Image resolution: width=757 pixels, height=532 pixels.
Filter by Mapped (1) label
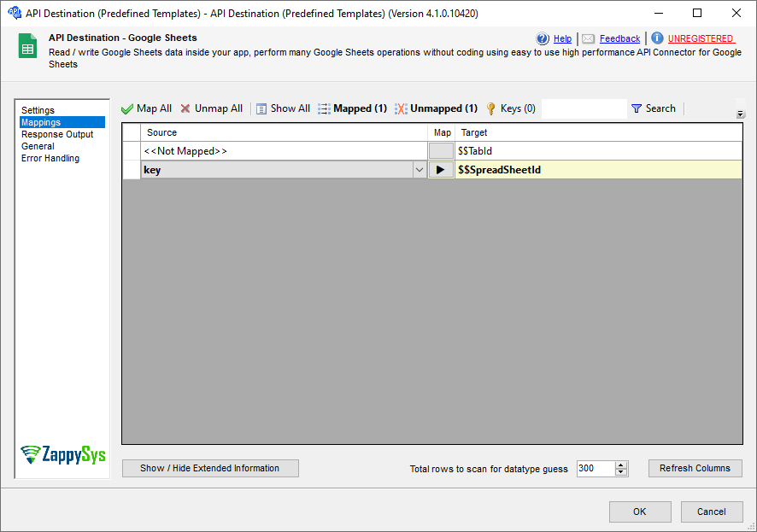(361, 108)
